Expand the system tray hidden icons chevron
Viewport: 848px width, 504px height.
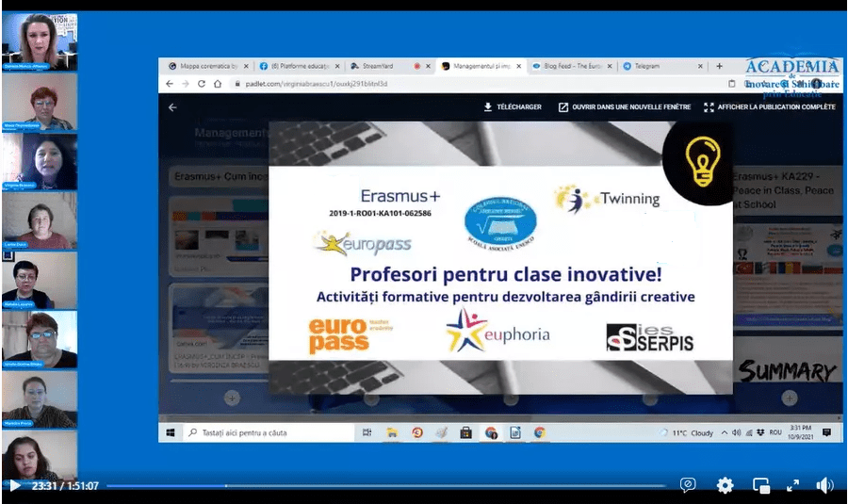tap(723, 432)
